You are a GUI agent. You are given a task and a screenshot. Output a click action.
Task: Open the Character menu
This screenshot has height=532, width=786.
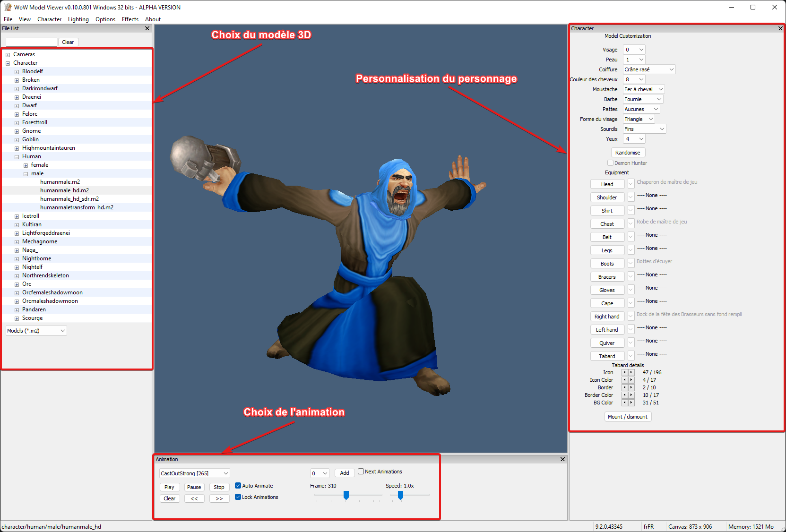click(x=50, y=19)
